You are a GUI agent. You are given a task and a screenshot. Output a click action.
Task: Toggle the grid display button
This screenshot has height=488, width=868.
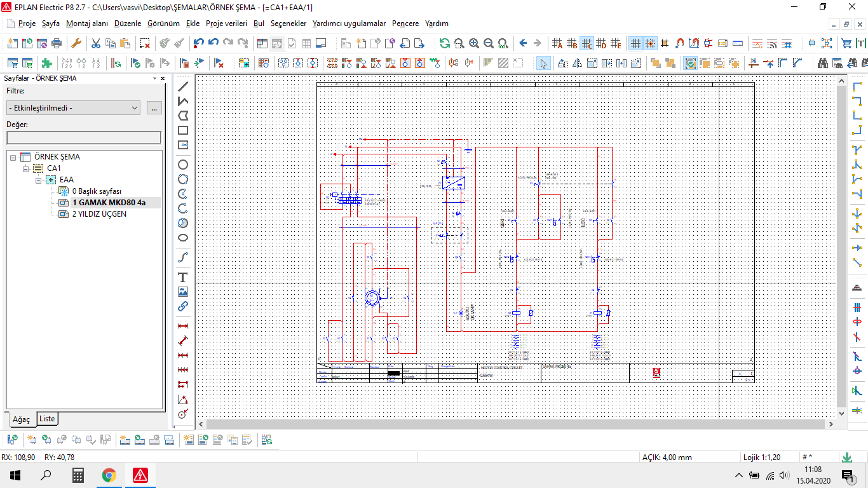tap(635, 43)
